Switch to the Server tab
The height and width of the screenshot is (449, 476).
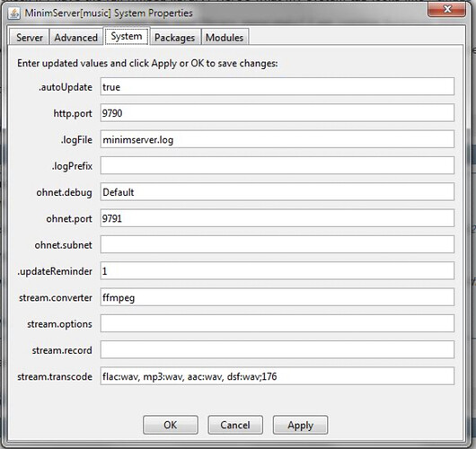[x=29, y=38]
